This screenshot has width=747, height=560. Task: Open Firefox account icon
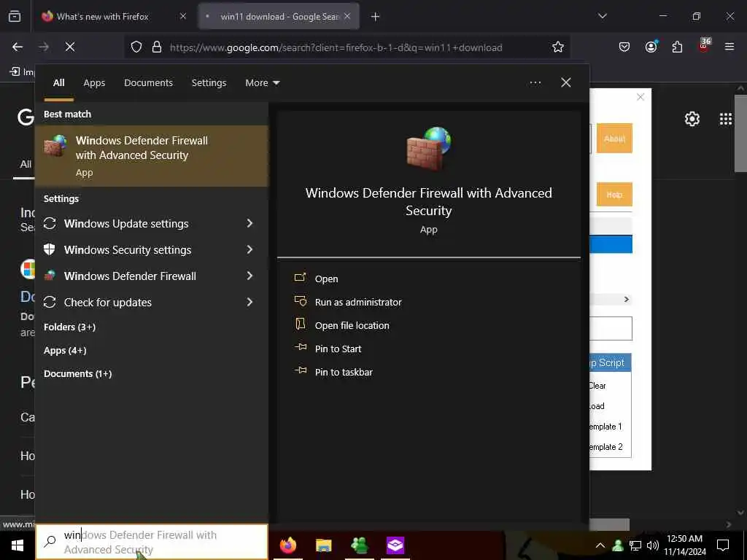pos(651,47)
